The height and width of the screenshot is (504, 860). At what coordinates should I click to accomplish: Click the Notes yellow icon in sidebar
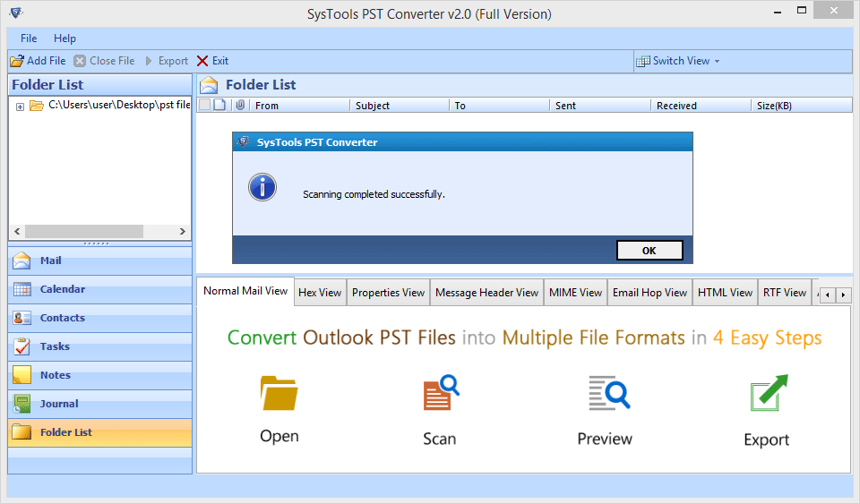[21, 375]
